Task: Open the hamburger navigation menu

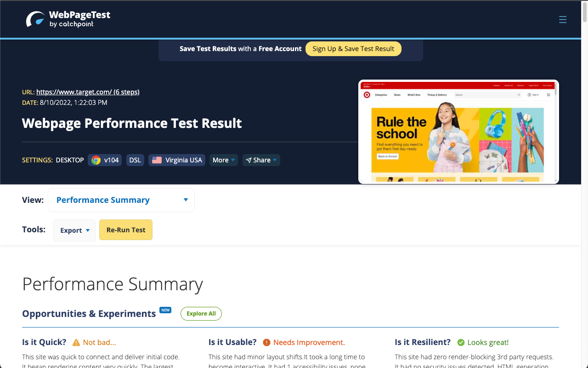Action: coord(563,20)
